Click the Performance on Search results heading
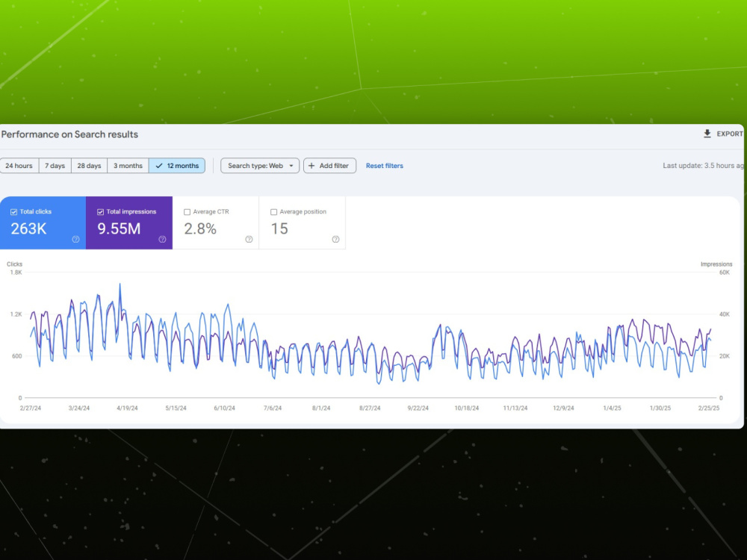 point(69,134)
